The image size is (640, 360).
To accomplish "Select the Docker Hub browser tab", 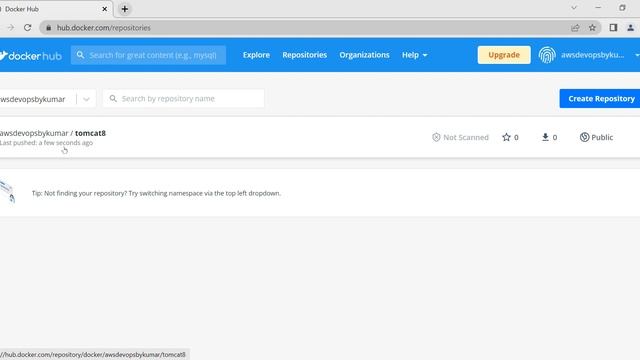I will click(x=55, y=9).
